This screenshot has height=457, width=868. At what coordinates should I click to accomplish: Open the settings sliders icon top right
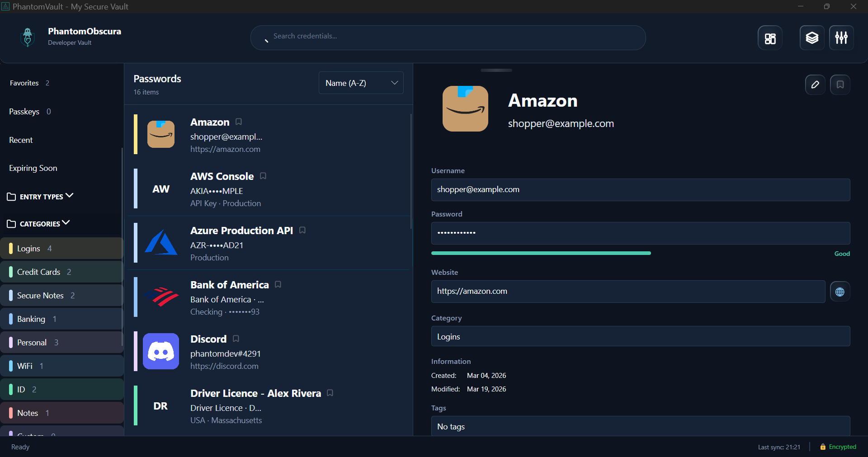pyautogui.click(x=841, y=38)
